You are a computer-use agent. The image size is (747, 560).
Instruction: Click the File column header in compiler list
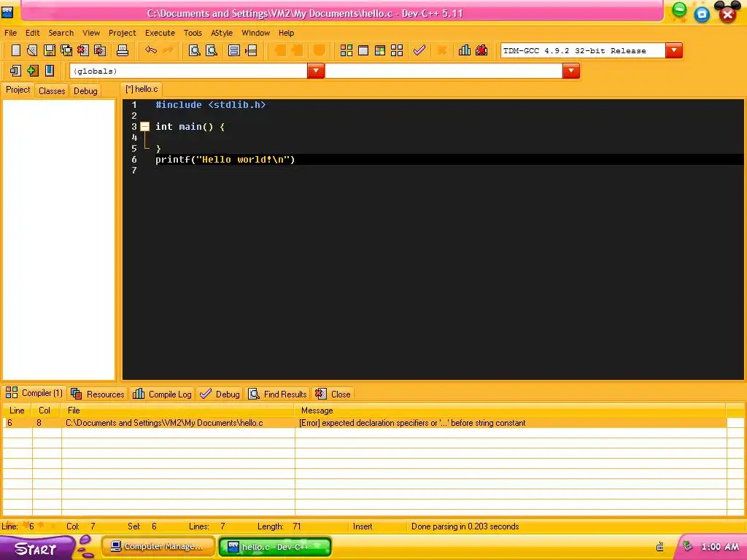(x=178, y=410)
